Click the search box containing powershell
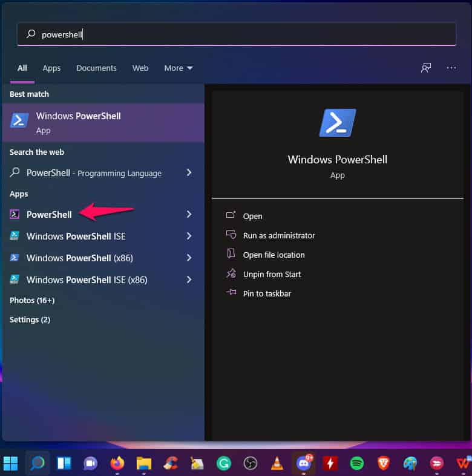The image size is (472, 476). 236,34
